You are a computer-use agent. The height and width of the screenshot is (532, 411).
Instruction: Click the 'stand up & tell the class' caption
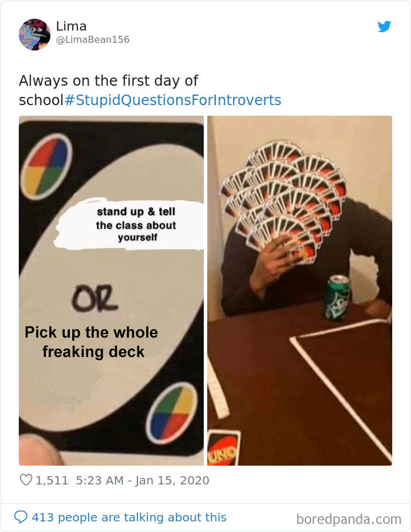click(x=136, y=224)
